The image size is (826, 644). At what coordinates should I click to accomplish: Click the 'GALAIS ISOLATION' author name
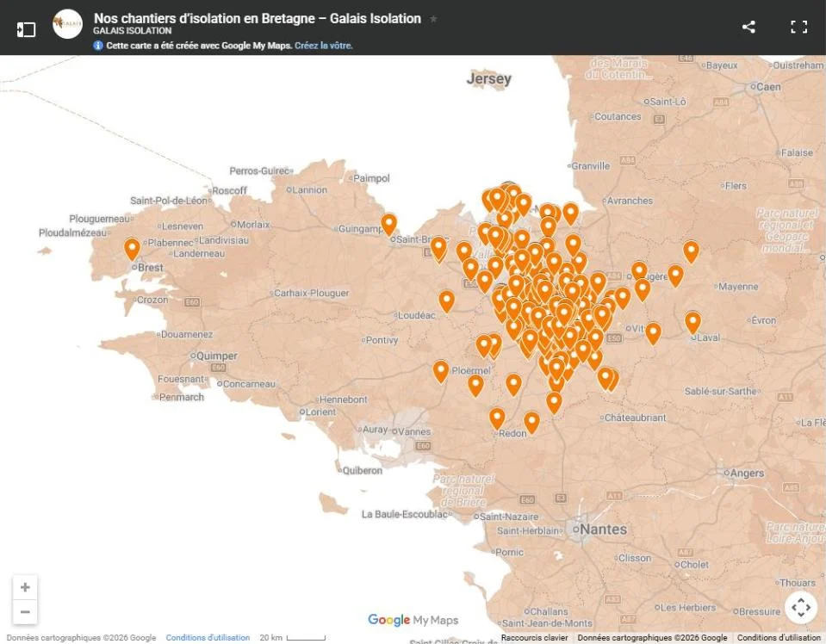click(133, 30)
